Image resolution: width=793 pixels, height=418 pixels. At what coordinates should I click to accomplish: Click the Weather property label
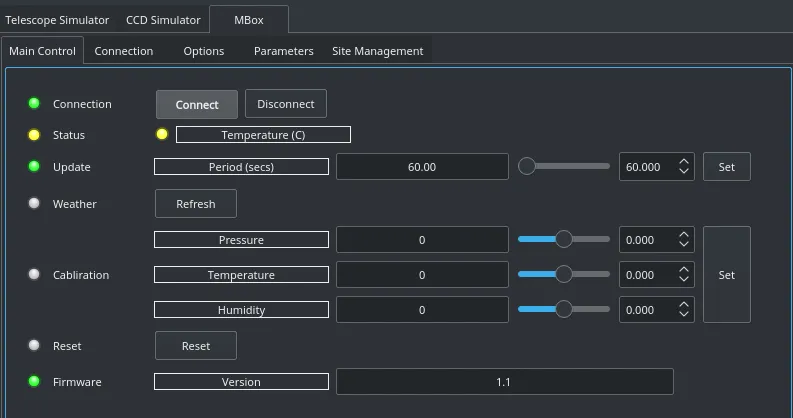point(74,204)
